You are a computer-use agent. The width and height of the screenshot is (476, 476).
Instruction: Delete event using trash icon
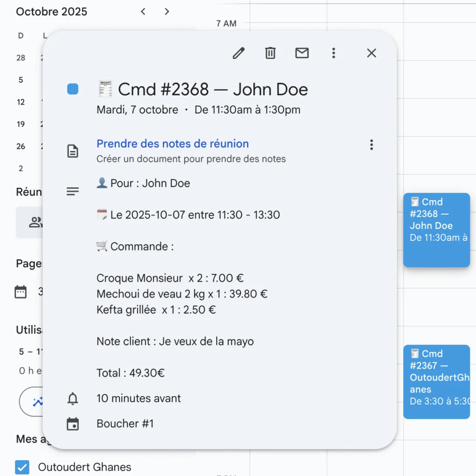coord(270,53)
